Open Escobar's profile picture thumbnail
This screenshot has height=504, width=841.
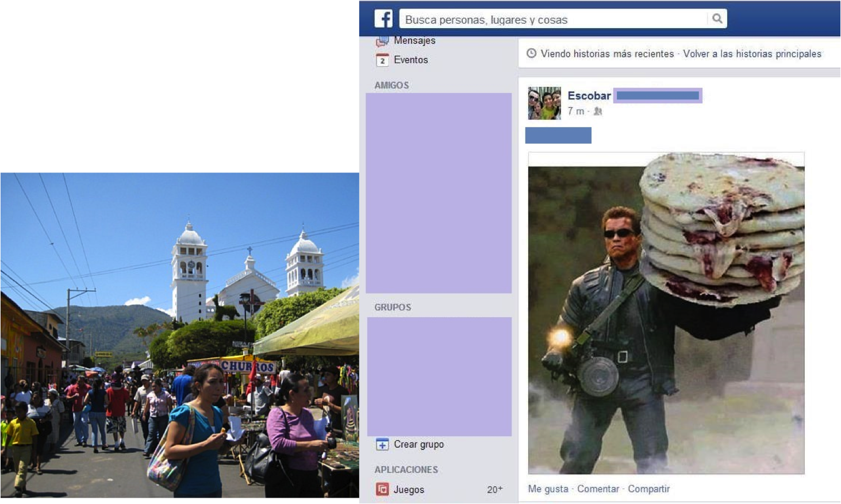(x=544, y=103)
